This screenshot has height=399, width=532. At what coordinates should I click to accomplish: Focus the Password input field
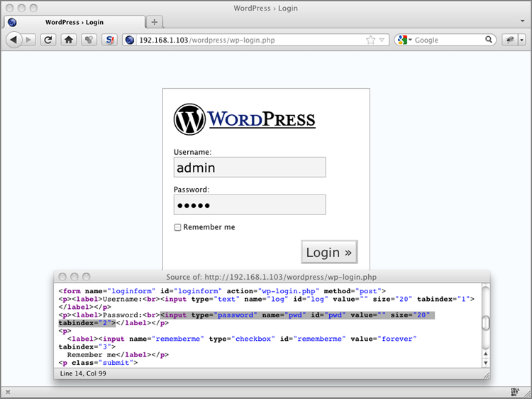coord(249,205)
